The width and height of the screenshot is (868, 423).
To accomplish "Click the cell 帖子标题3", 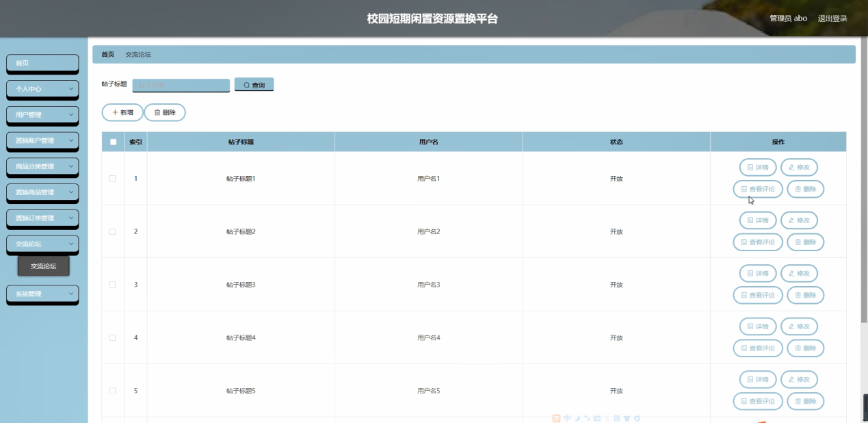I will tap(241, 285).
